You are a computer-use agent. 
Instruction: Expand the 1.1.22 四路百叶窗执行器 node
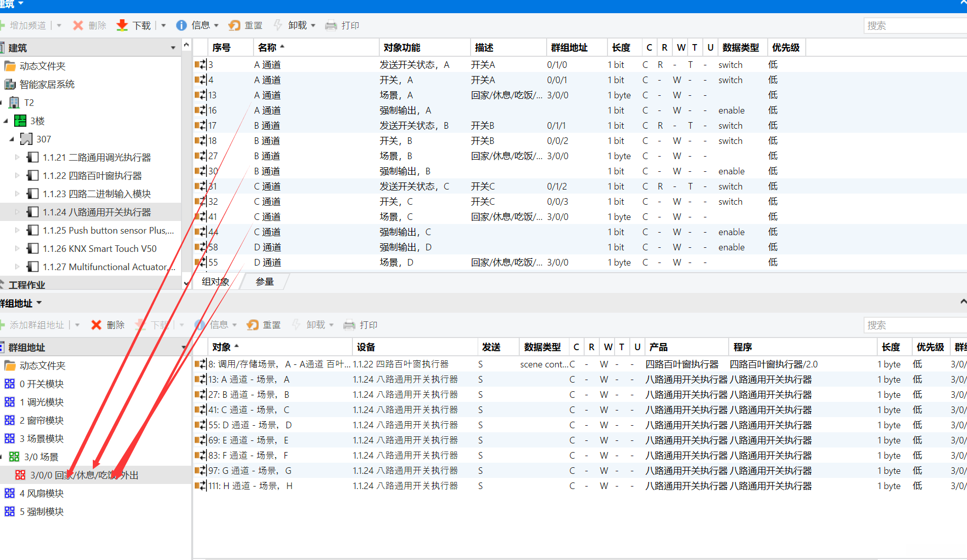(x=17, y=176)
